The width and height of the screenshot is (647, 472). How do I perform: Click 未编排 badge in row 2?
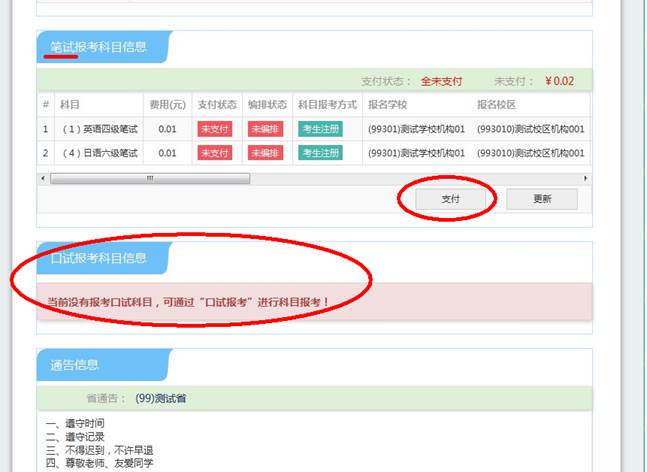pos(265,153)
